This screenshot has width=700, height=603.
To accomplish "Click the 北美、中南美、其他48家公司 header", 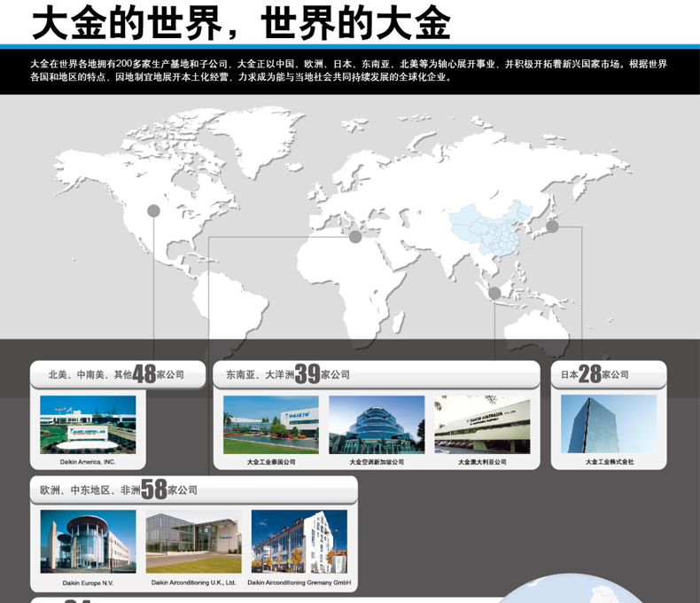I will [118, 374].
